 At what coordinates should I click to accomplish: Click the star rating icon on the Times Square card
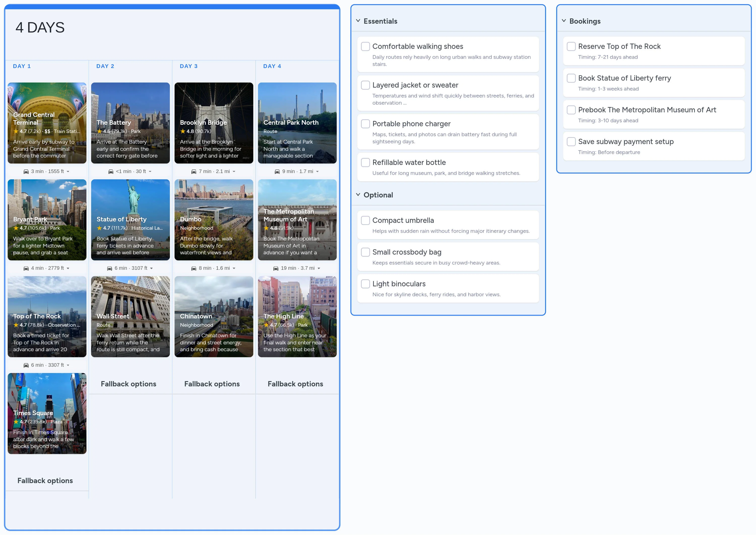pos(16,421)
